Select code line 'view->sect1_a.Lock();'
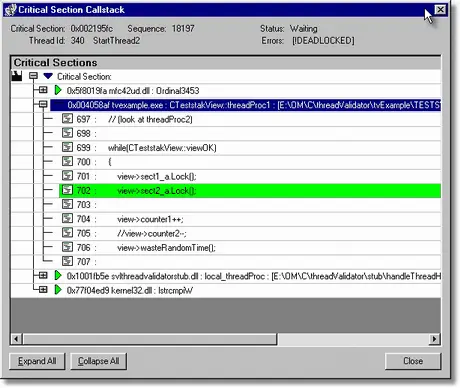 (157, 176)
